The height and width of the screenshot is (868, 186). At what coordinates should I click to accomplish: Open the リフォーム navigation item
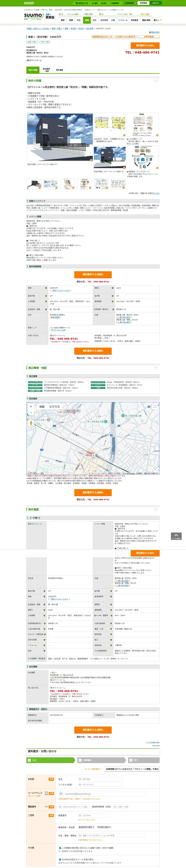123,20
